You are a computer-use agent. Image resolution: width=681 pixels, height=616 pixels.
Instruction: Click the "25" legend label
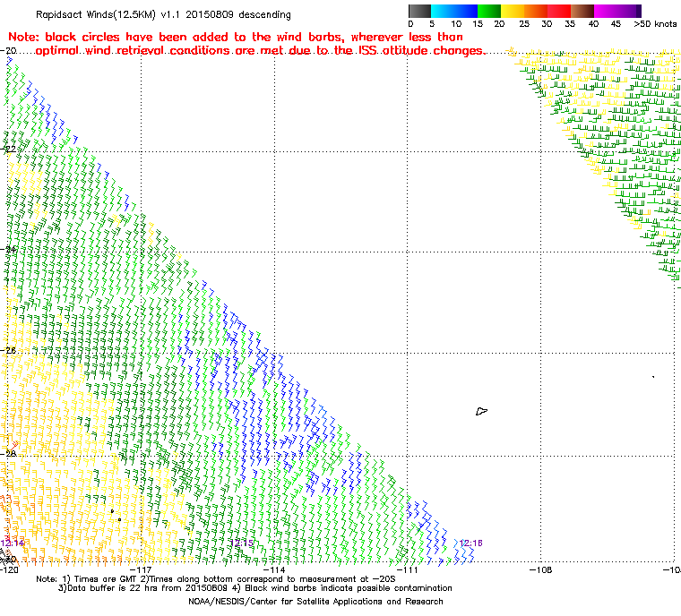(524, 24)
